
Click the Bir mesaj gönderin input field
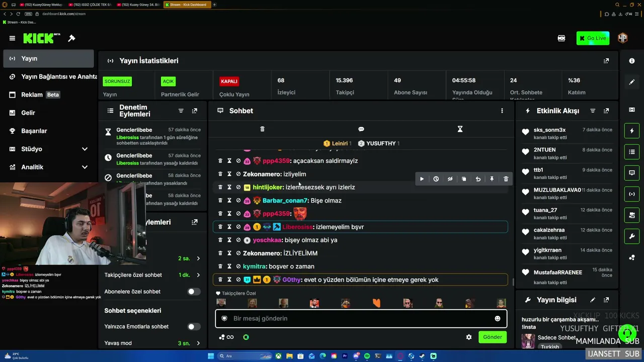click(361, 319)
